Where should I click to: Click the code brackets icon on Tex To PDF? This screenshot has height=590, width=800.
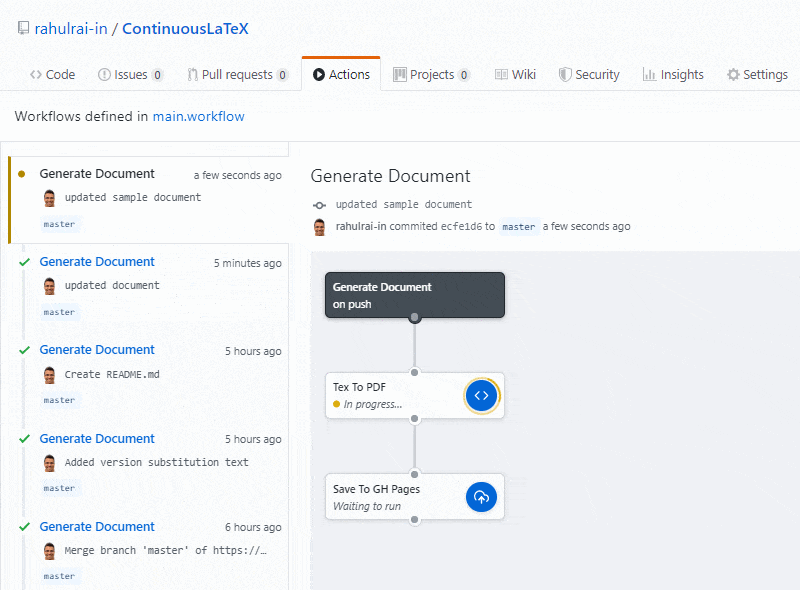pos(481,396)
